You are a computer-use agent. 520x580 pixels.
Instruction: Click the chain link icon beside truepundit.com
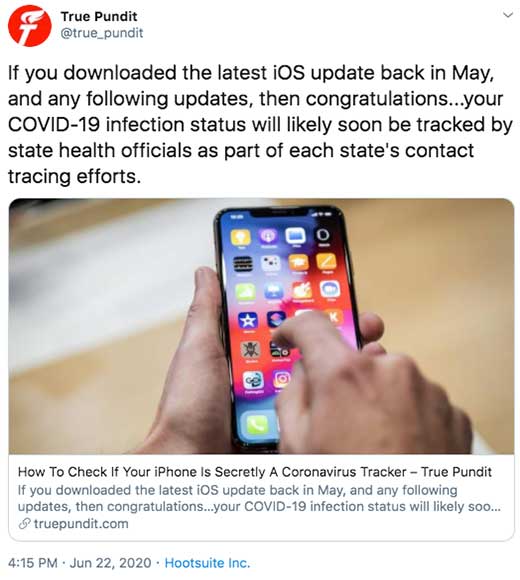coord(24,524)
